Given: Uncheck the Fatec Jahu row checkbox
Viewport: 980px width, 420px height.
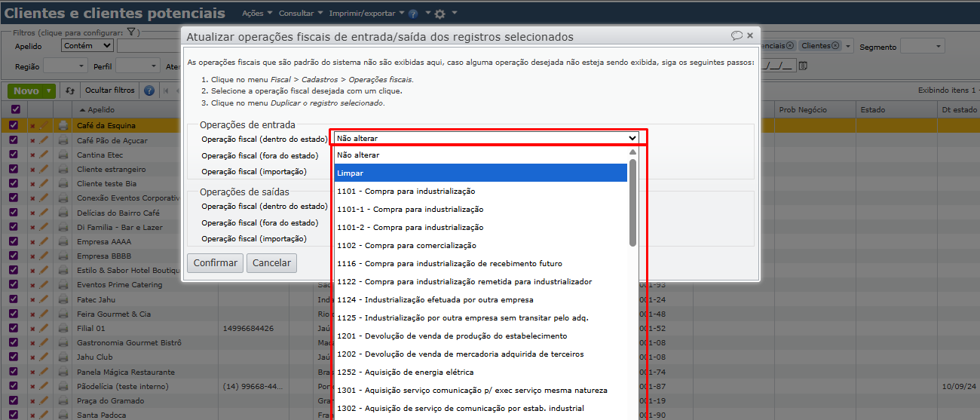Looking at the screenshot, I should [14, 299].
